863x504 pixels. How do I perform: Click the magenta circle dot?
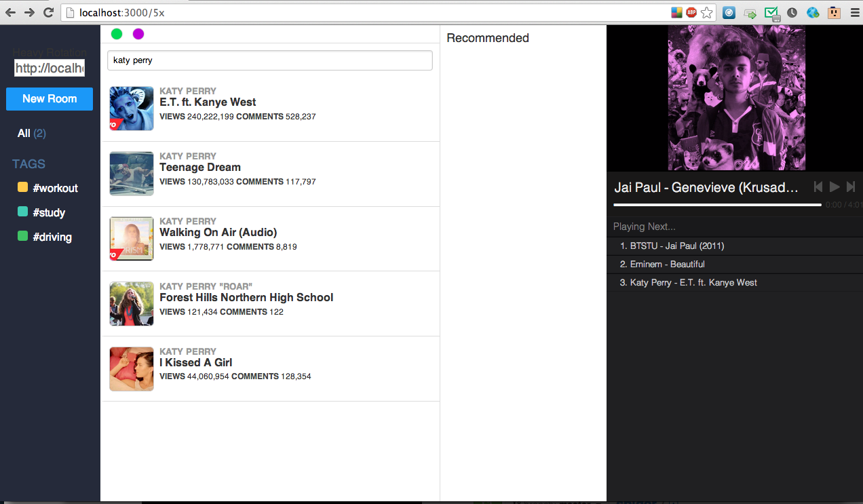(138, 34)
